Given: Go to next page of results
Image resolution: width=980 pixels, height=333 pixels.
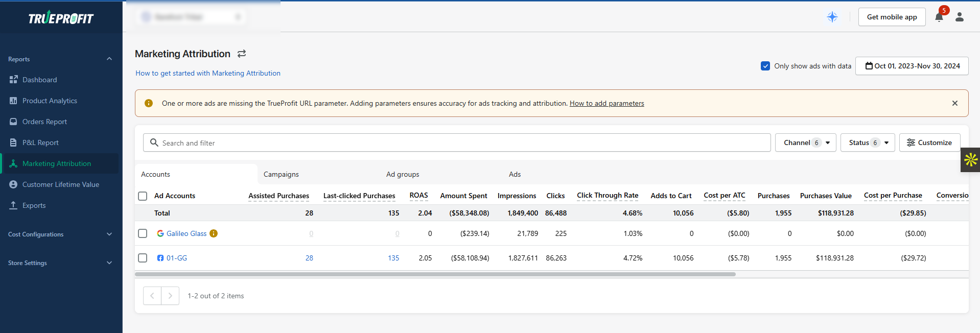Looking at the screenshot, I should tap(170, 296).
